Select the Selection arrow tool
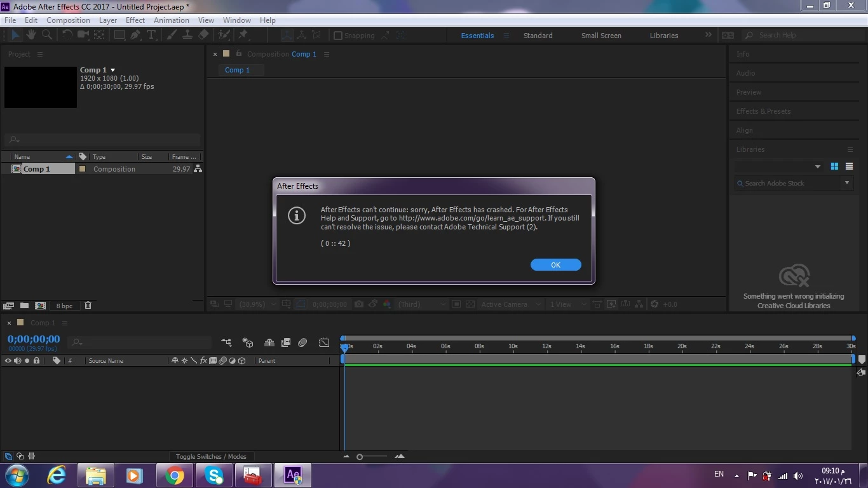This screenshot has width=868, height=488. pyautogui.click(x=15, y=35)
